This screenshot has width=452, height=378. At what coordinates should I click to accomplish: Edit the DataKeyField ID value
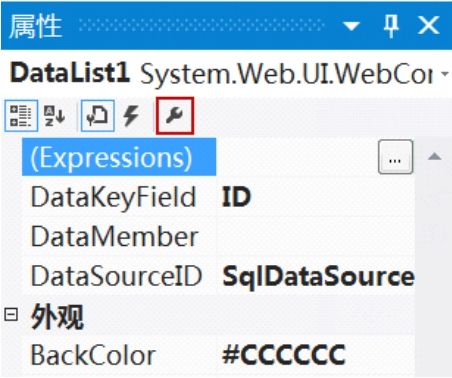point(315,197)
